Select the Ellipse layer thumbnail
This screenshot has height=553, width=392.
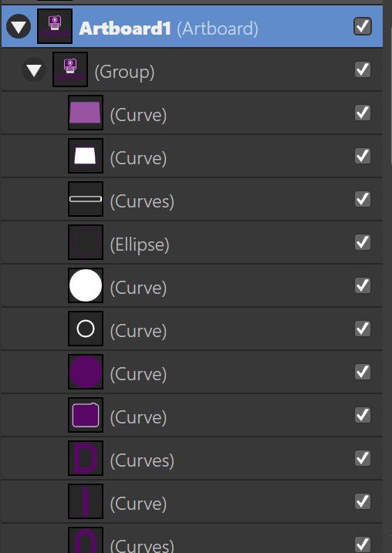tap(86, 242)
